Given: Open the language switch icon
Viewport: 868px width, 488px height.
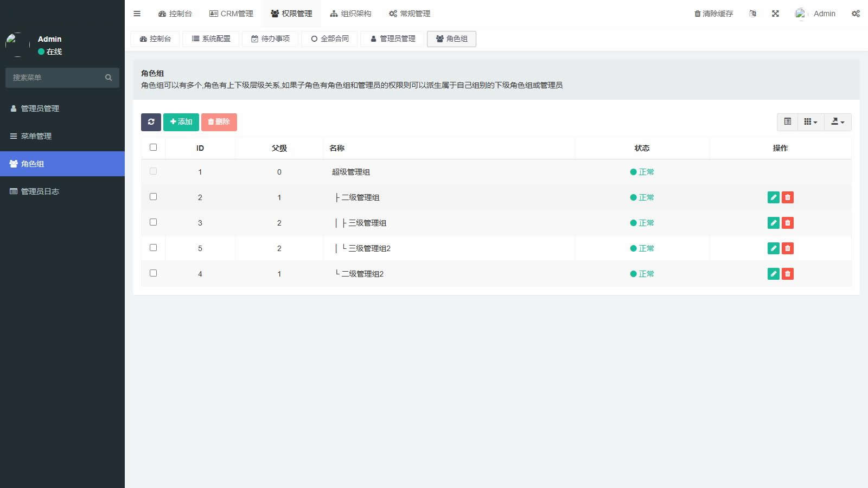Looking at the screenshot, I should click(752, 14).
